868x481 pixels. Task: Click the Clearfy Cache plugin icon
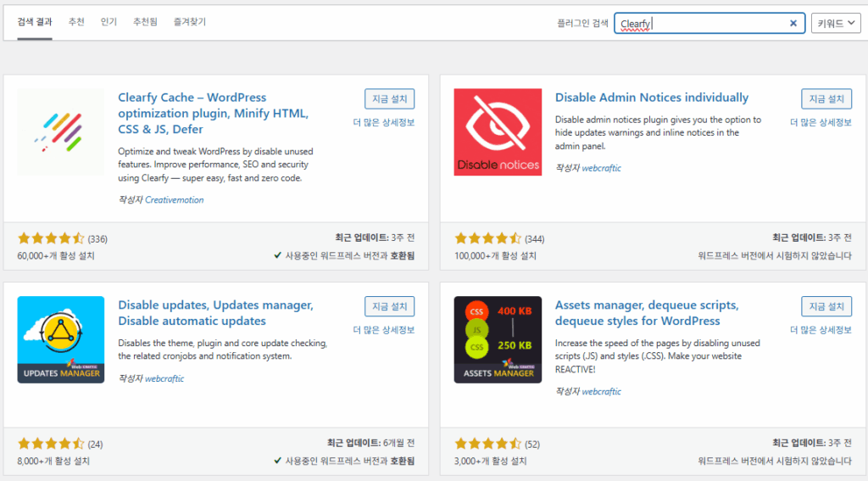pyautogui.click(x=60, y=131)
